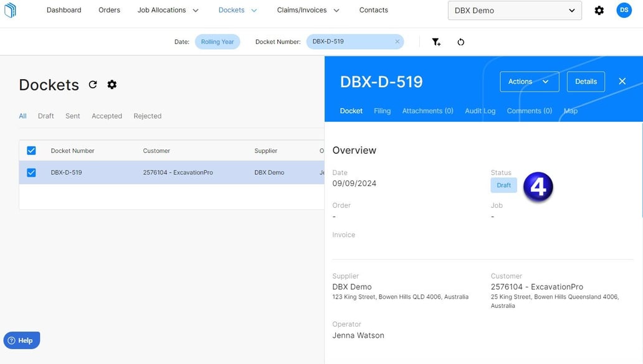Click customer 2576104 - ExcavationPro in overview

pos(537,287)
